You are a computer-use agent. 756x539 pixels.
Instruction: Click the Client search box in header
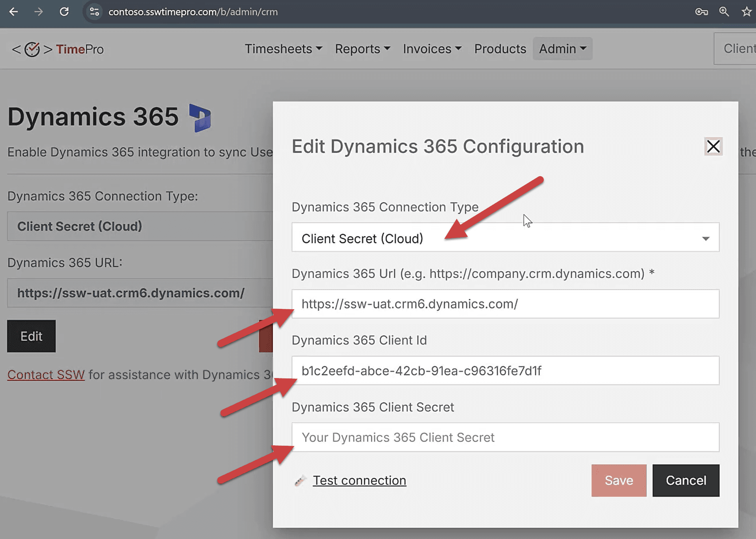735,49
